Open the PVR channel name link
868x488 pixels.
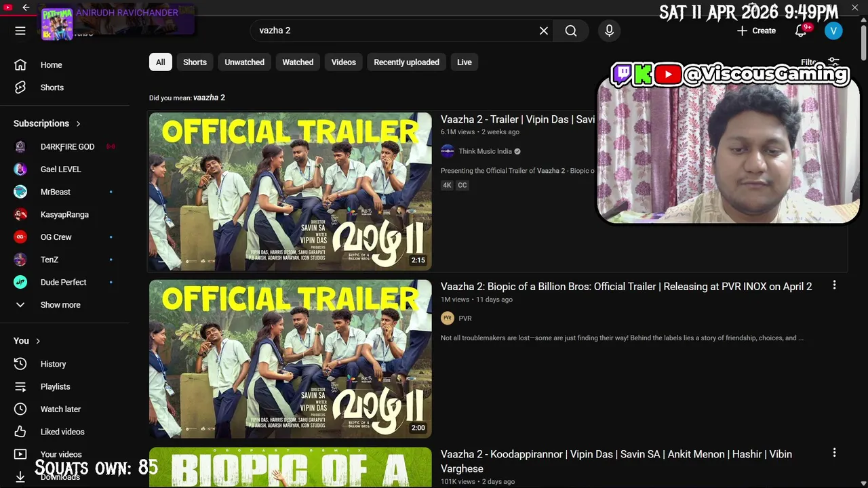(465, 319)
